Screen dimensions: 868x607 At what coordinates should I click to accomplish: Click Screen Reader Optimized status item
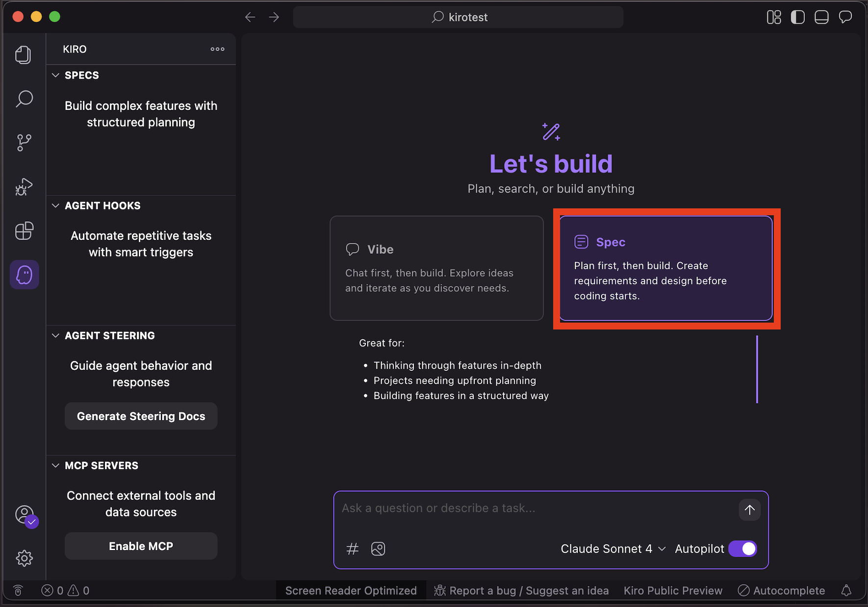pos(351,590)
